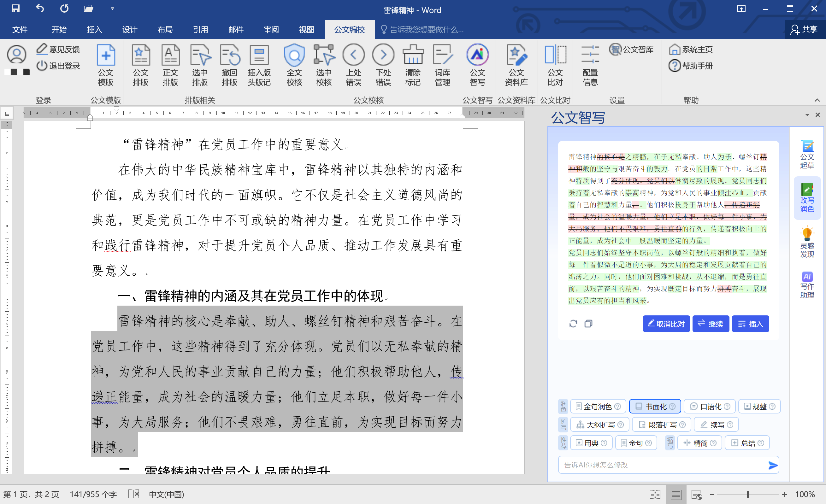Open 配置信息 configuration settings
This screenshot has width=826, height=504.
(590, 65)
